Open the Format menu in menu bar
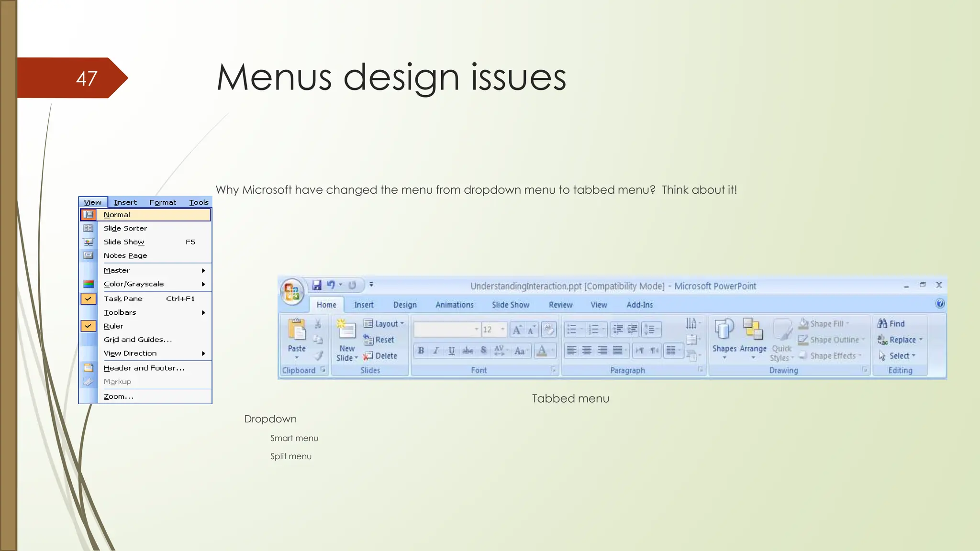The height and width of the screenshot is (551, 980). click(x=163, y=202)
